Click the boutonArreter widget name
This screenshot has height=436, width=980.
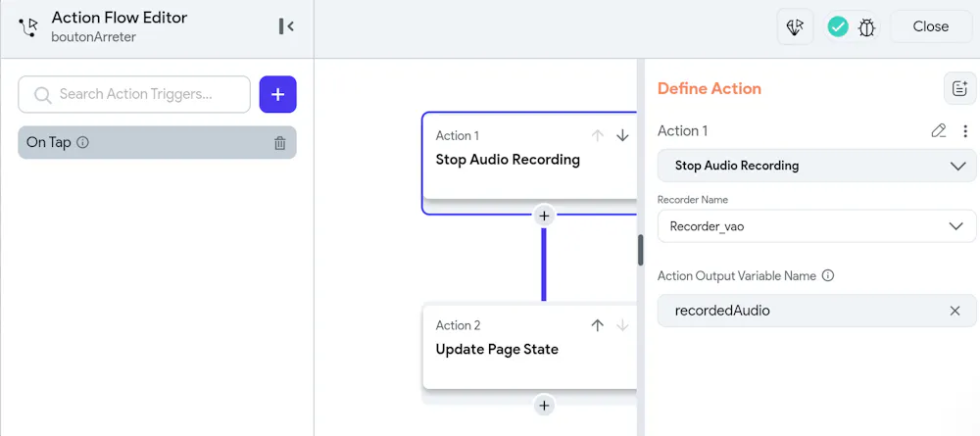pos(94,37)
